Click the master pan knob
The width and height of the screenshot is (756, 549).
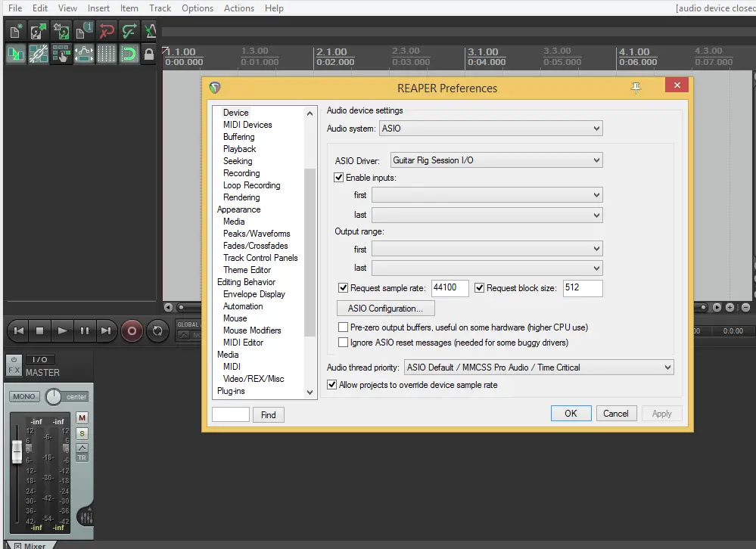point(53,397)
